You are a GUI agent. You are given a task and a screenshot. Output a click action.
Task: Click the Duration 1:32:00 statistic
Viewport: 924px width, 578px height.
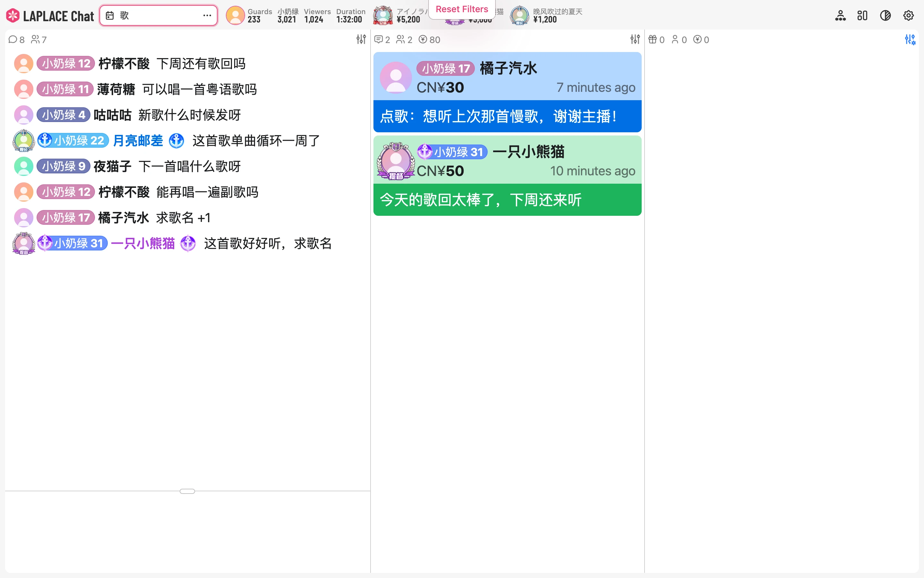point(350,16)
